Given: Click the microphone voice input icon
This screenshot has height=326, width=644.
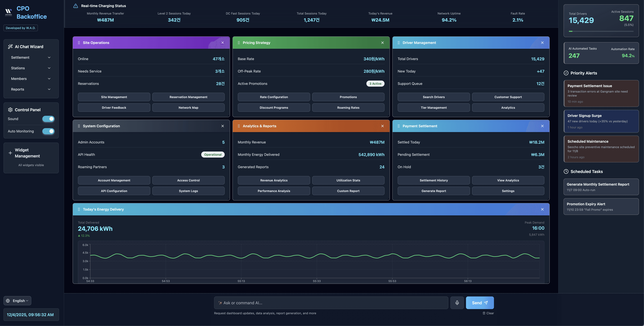Looking at the screenshot, I should [x=457, y=303].
